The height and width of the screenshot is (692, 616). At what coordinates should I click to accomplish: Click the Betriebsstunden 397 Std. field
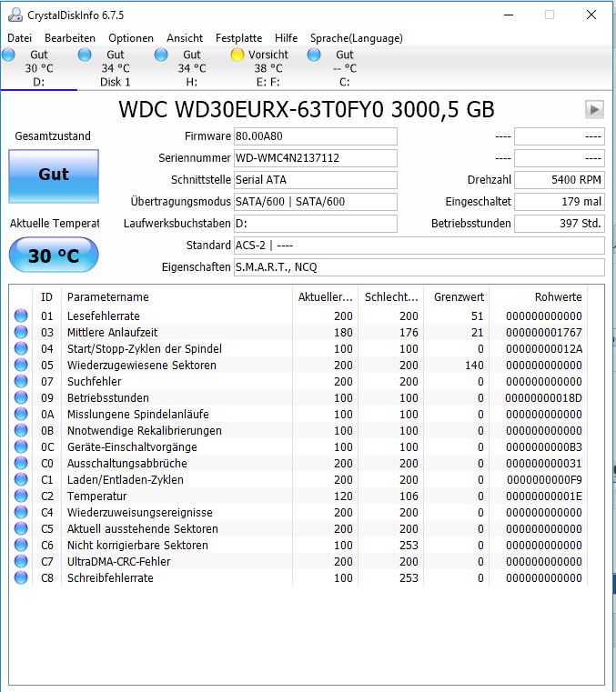click(560, 224)
